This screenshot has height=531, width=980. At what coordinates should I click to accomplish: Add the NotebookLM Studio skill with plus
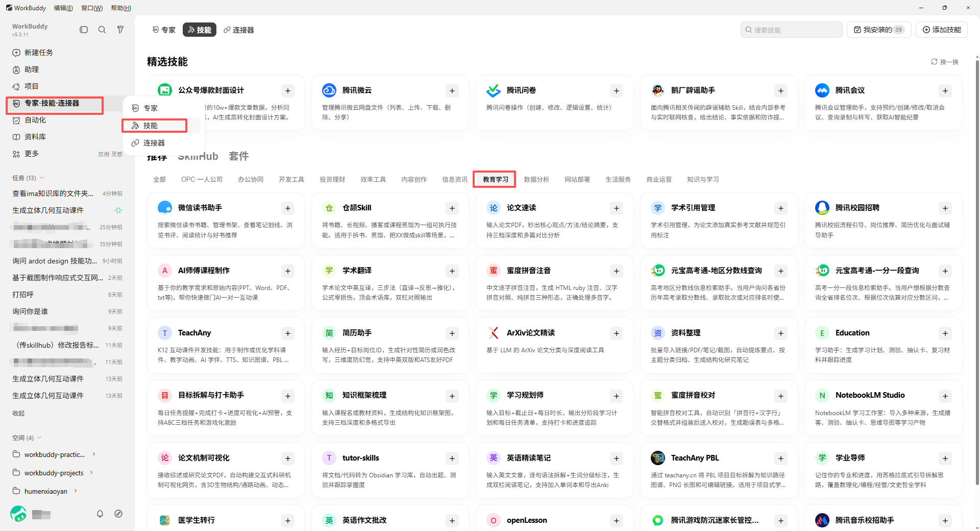(x=945, y=396)
